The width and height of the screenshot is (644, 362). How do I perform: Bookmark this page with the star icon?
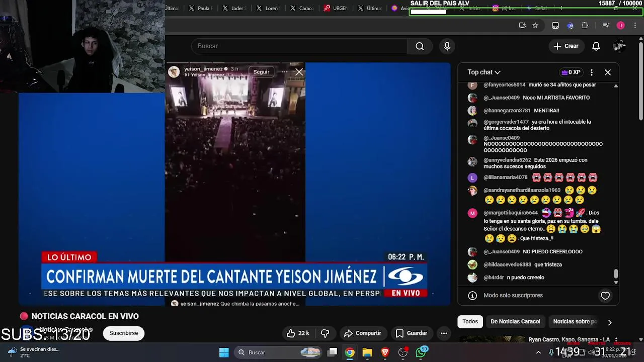pyautogui.click(x=535, y=26)
